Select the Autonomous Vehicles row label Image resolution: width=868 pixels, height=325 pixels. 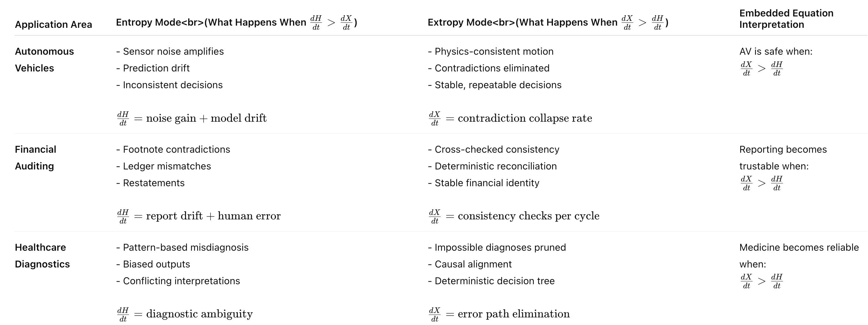click(44, 60)
